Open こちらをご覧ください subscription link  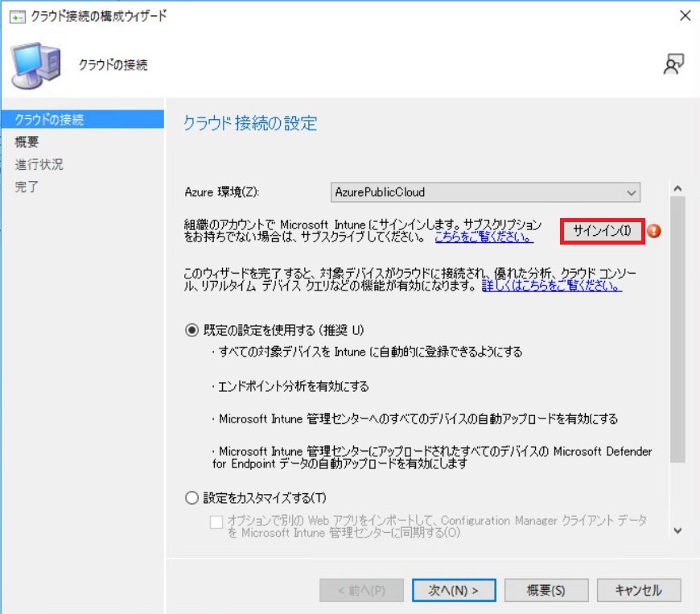pos(484,237)
